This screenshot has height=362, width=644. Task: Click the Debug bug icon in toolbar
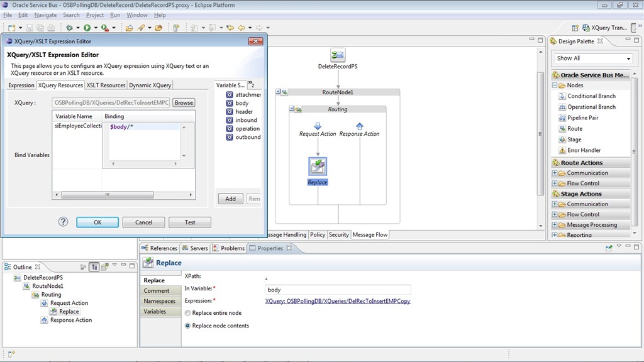(69, 28)
